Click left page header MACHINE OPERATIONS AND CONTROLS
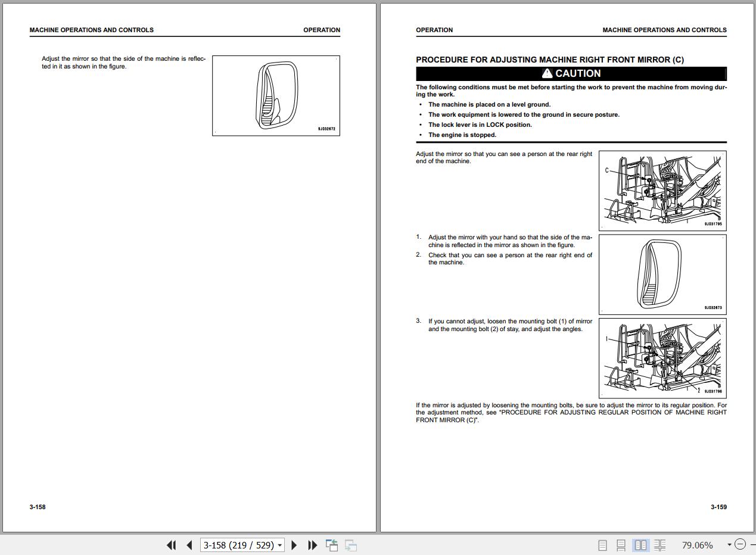 [x=92, y=30]
